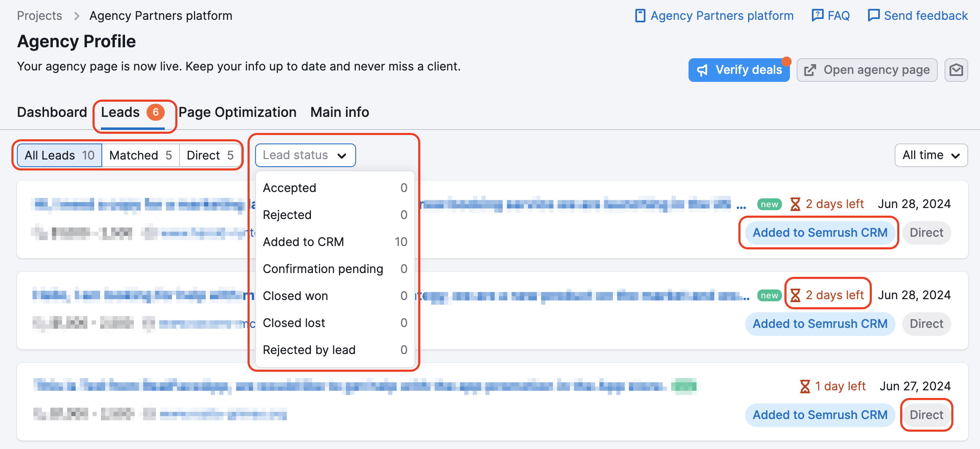The image size is (980, 449).
Task: Click the hourglass icon on the first lead
Action: pyautogui.click(x=795, y=204)
